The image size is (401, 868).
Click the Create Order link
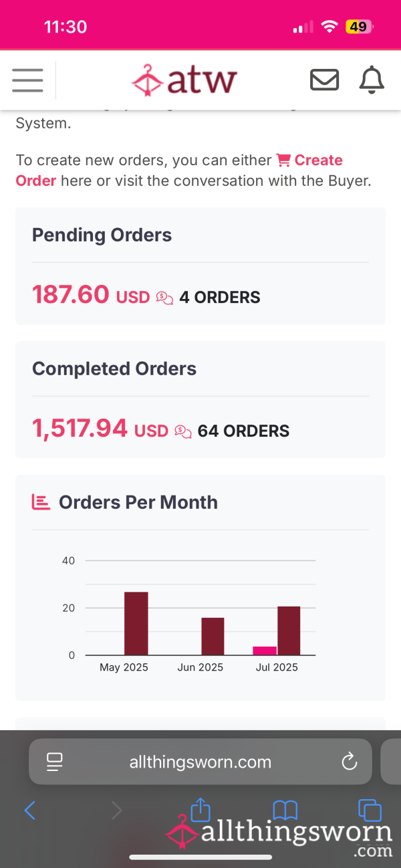point(179,171)
